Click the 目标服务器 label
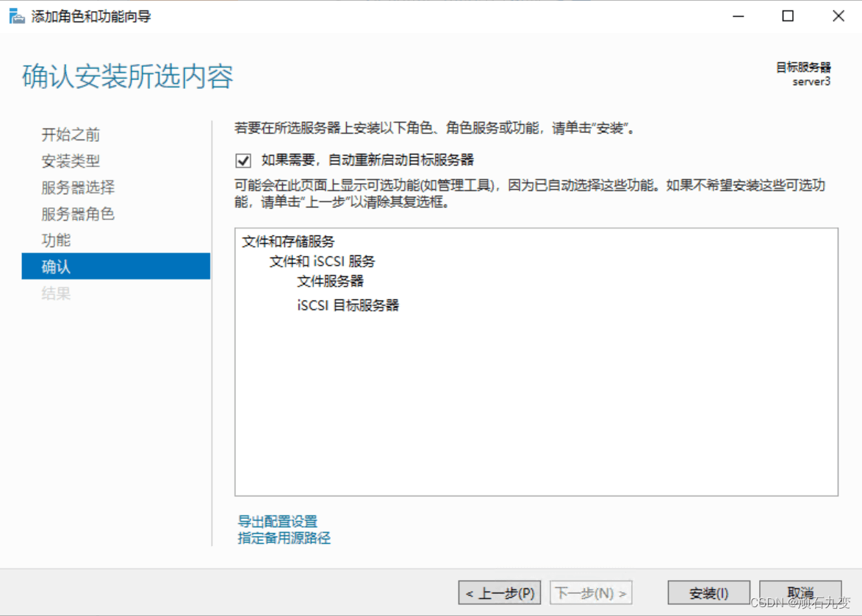862x616 pixels. tap(803, 68)
